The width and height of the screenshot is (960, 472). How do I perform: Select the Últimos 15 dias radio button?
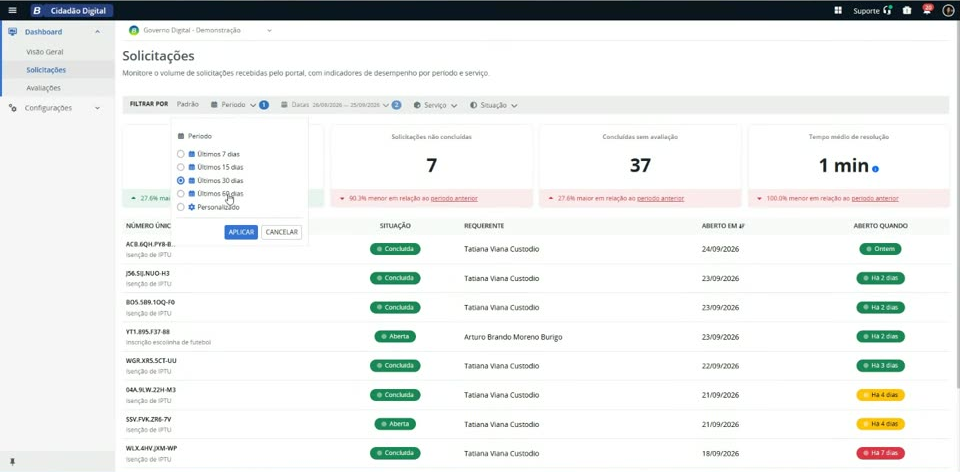pyautogui.click(x=181, y=167)
